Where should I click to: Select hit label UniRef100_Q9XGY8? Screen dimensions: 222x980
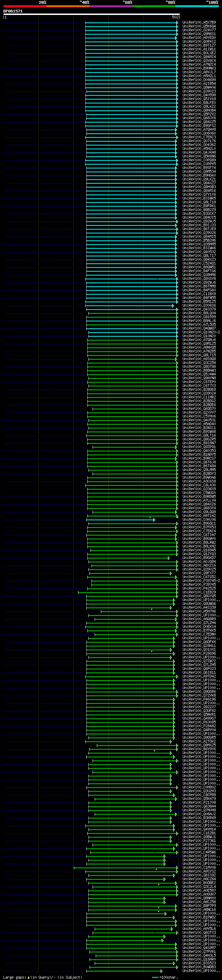point(199,278)
